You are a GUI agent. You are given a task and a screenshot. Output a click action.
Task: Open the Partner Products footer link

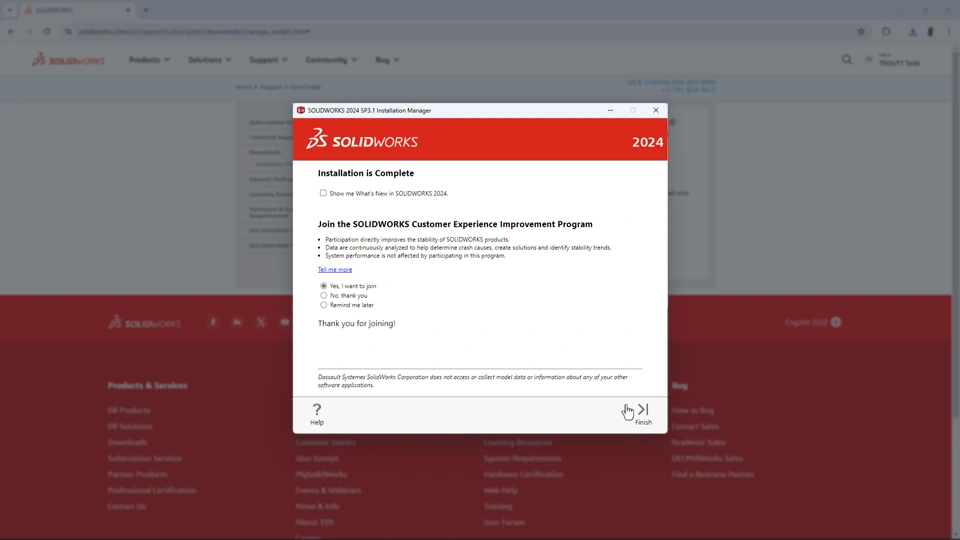(137, 474)
